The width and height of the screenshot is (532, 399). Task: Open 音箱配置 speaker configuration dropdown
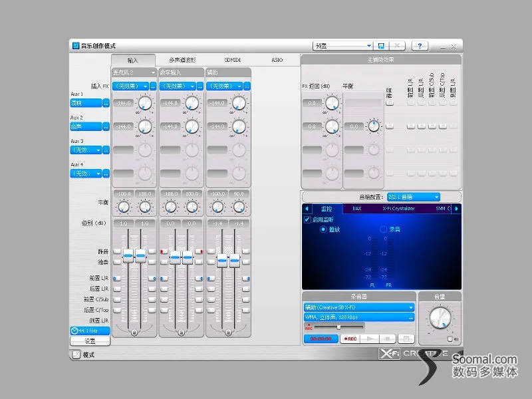click(x=413, y=197)
